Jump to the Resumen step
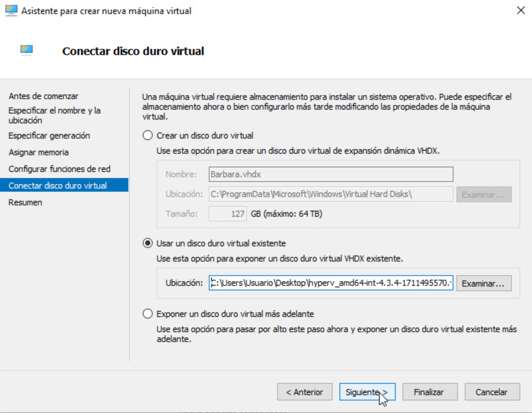The width and height of the screenshot is (532, 413). 25,202
